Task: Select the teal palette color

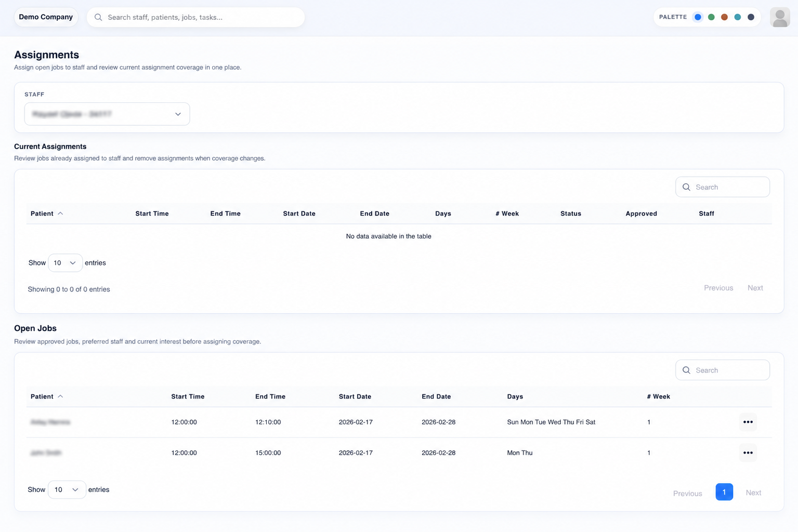Action: 738,17
